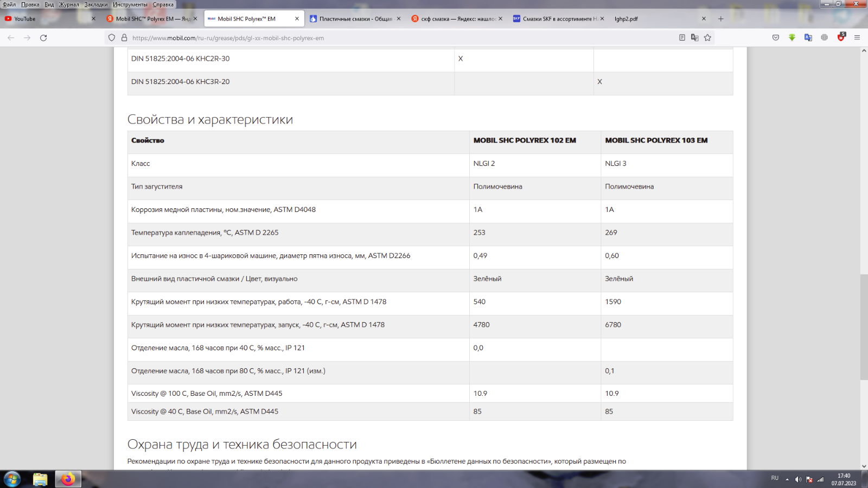Enable reader view icon in address bar

682,38
